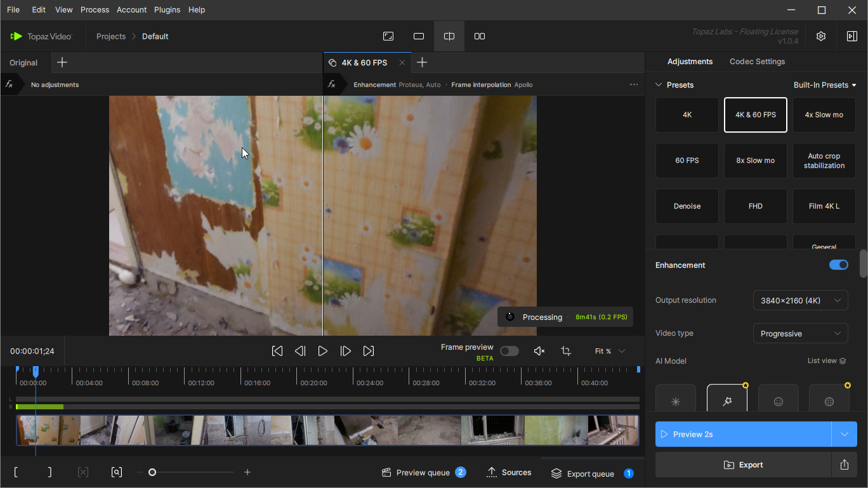
Task: Jump to the first frame
Action: click(277, 351)
